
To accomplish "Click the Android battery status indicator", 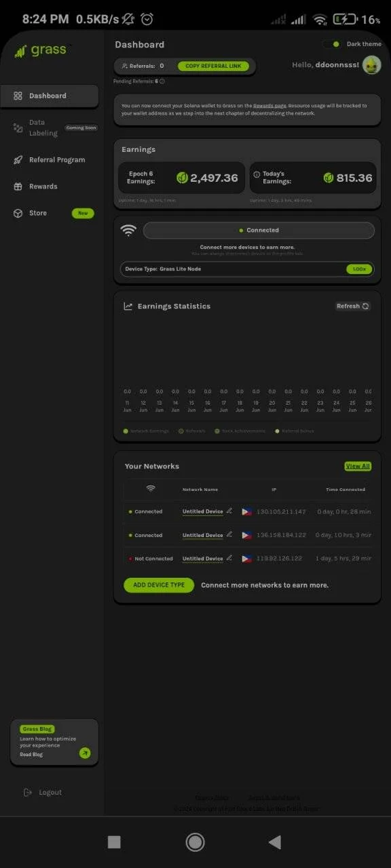I will pyautogui.click(x=345, y=20).
